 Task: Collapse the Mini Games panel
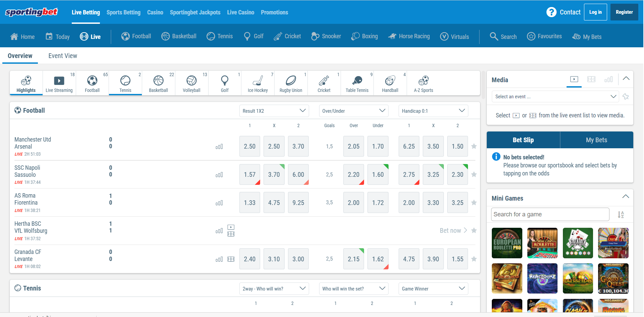[x=626, y=197]
